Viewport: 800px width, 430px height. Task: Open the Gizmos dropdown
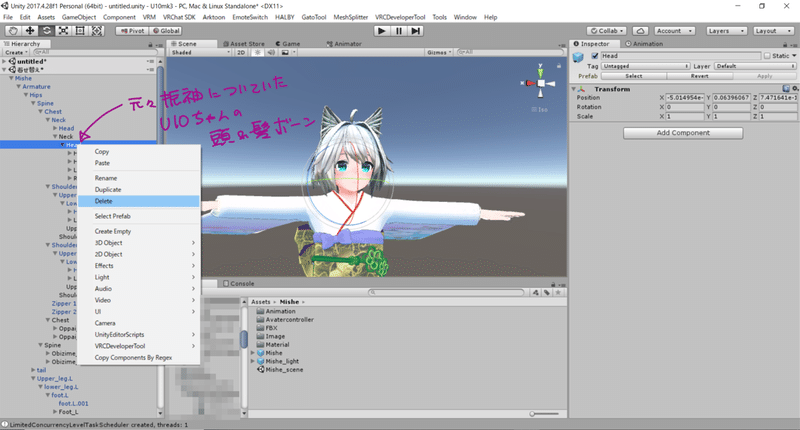(439, 52)
